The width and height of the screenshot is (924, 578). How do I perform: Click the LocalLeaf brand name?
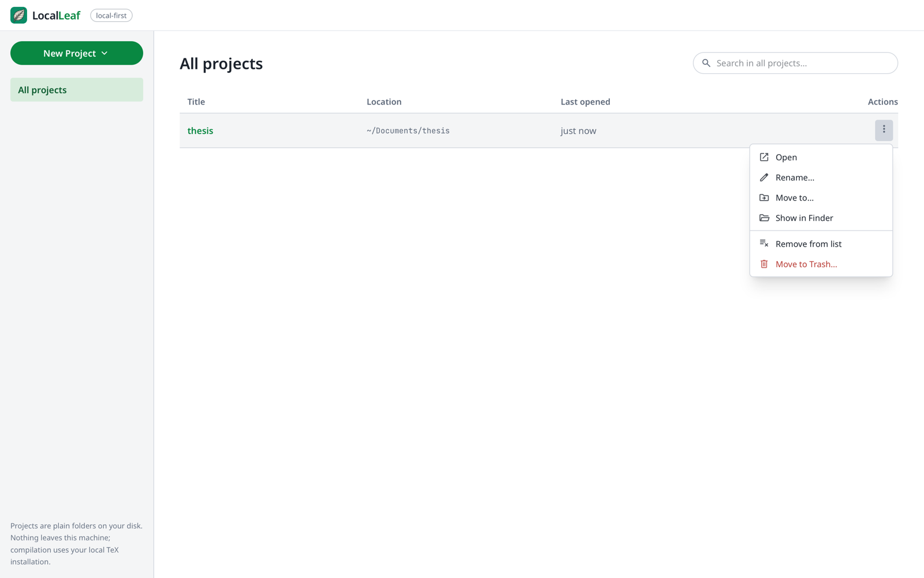[x=56, y=16]
